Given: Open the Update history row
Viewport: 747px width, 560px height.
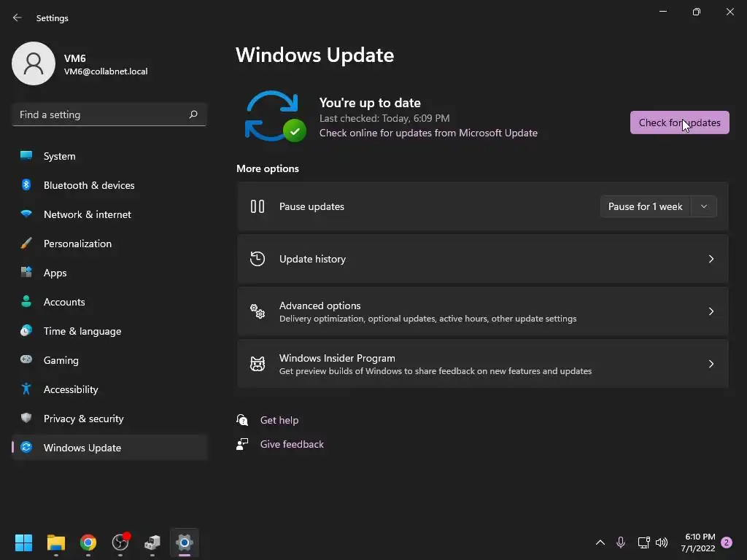Looking at the screenshot, I should [x=483, y=259].
